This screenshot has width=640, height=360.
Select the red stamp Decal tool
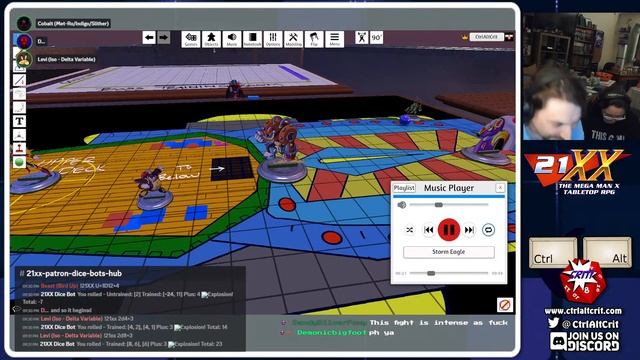coord(19,149)
